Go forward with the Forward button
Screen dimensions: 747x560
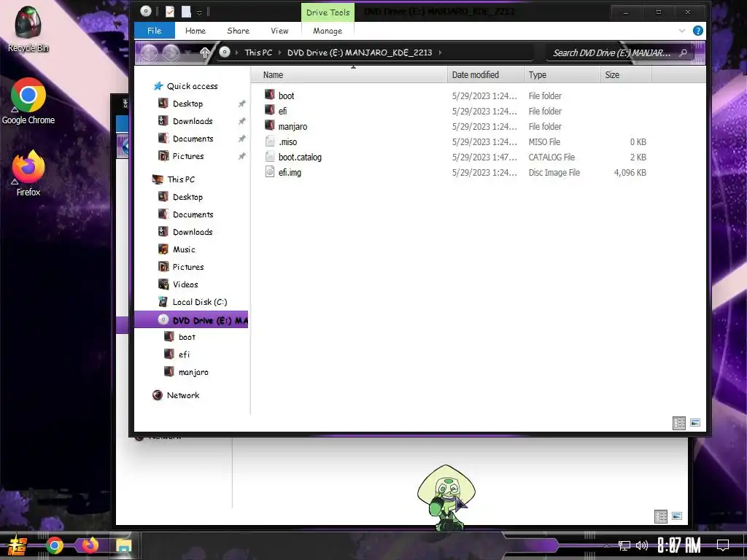coord(171,52)
